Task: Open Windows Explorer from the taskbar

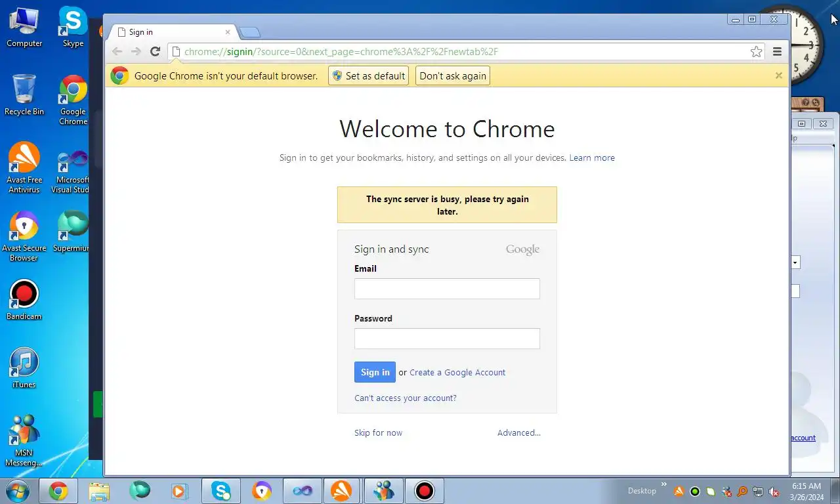Action: click(x=99, y=490)
